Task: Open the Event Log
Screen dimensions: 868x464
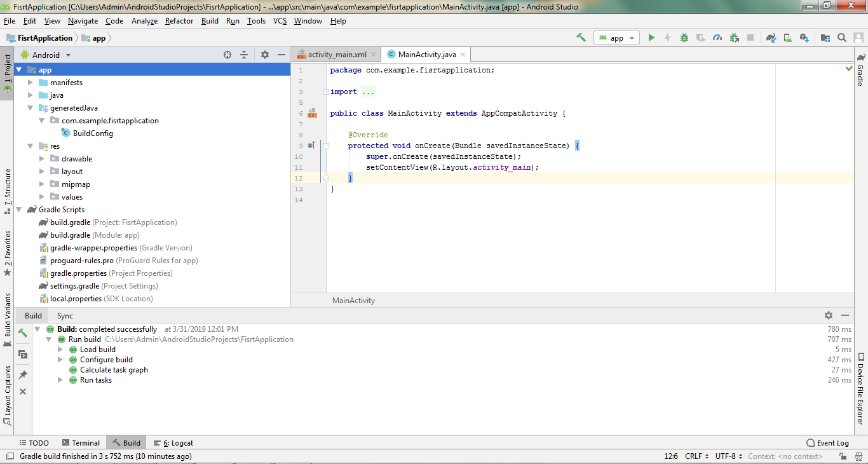Action: point(827,443)
